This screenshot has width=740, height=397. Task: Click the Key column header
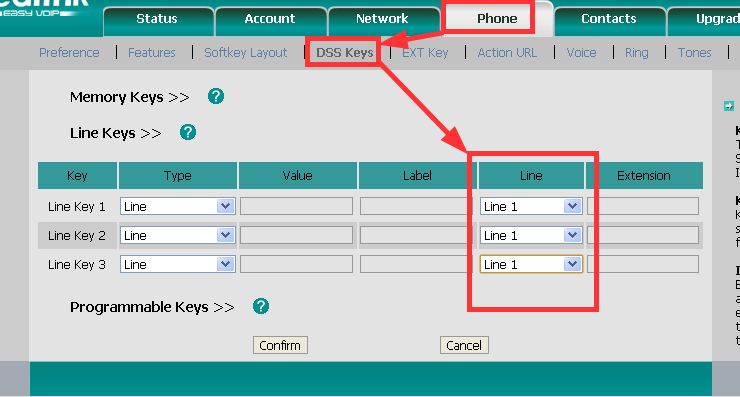pyautogui.click(x=77, y=176)
